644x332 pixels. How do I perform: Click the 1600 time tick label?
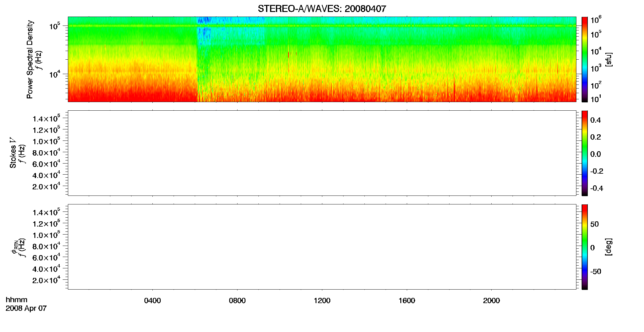pyautogui.click(x=407, y=300)
